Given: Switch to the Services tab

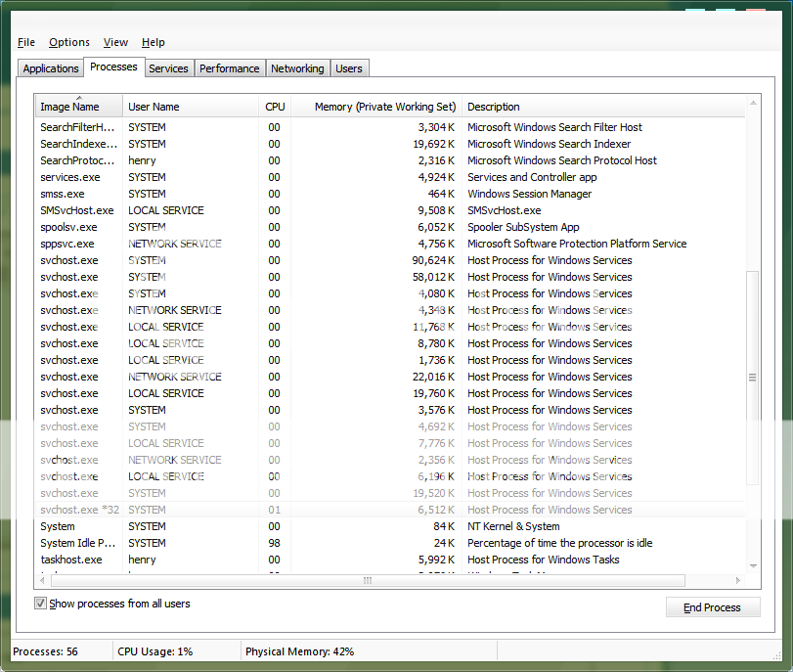Looking at the screenshot, I should pyautogui.click(x=168, y=68).
